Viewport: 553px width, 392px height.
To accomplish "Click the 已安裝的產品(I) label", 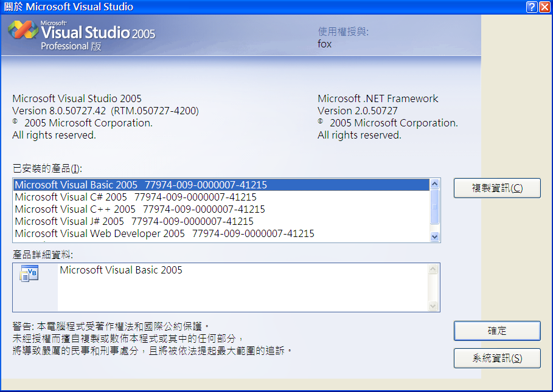I will (x=47, y=168).
